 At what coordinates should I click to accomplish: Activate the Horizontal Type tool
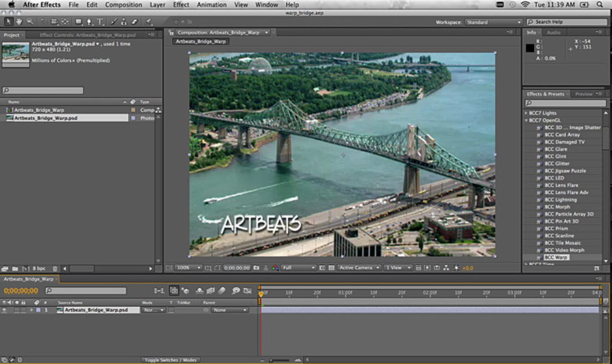click(100, 22)
